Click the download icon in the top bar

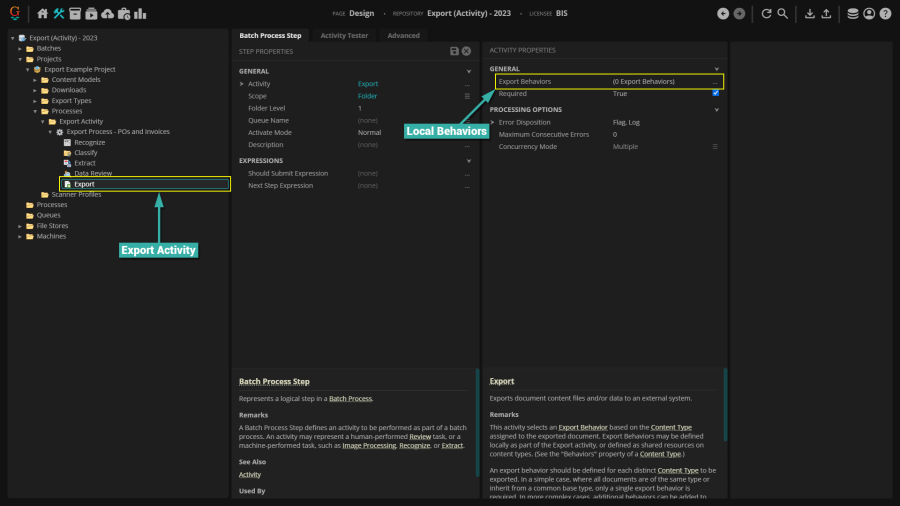click(x=810, y=14)
